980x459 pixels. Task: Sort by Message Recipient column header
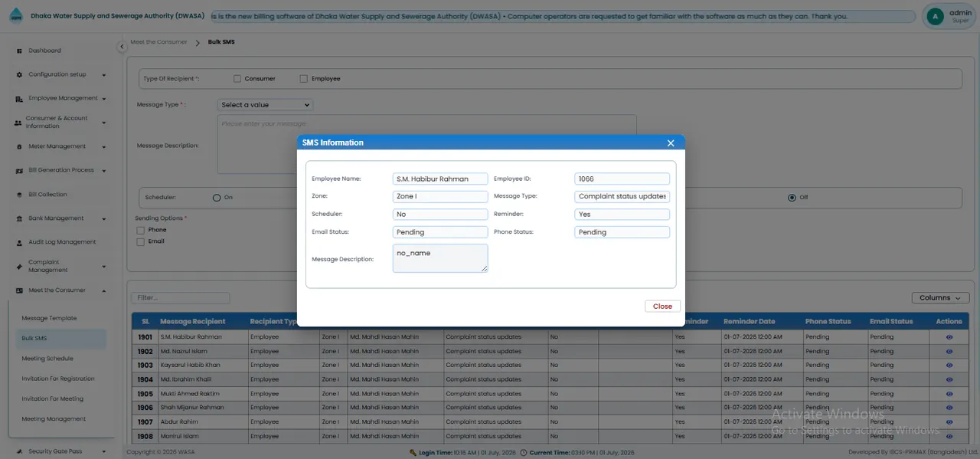pyautogui.click(x=193, y=322)
